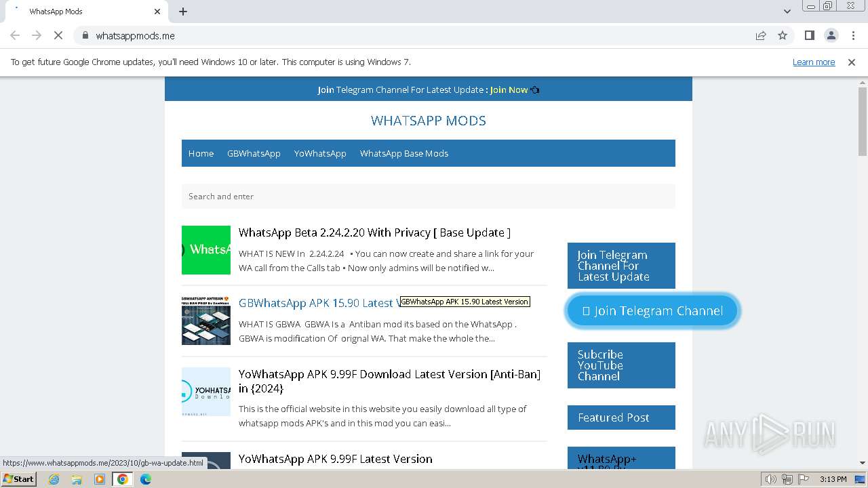The height and width of the screenshot is (488, 868).
Task: Open the GBWhatsApp Antiban thumbnail
Action: (206, 321)
